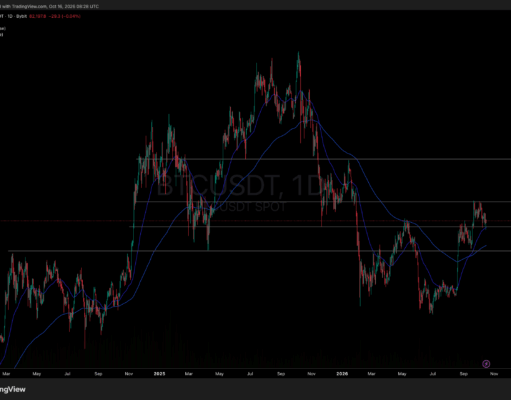Click the red last price value in legend
This screenshot has width=511, height=400.
point(37,16)
